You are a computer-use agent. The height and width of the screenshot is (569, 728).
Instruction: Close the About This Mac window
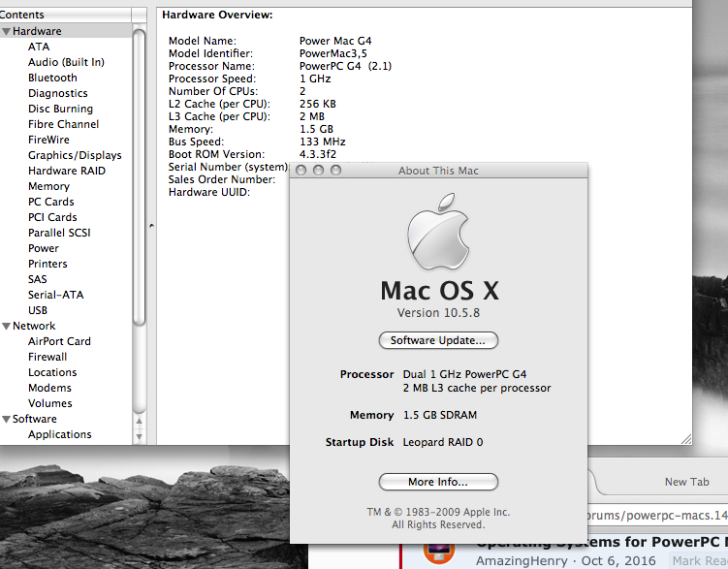click(x=301, y=171)
